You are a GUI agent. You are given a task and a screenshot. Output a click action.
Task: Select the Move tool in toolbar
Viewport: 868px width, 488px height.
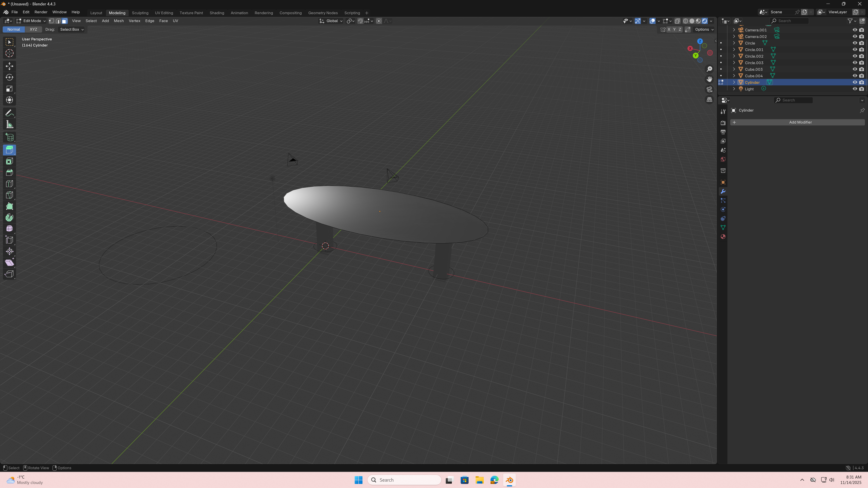(9, 66)
